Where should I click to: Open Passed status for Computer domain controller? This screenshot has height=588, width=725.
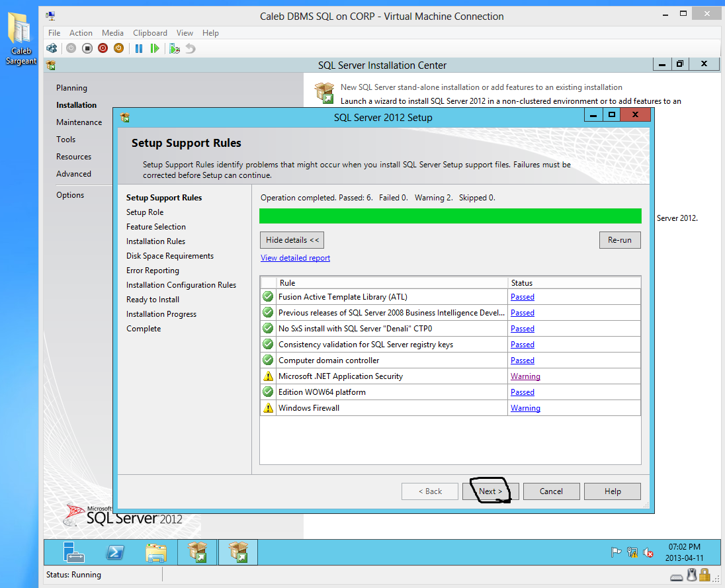click(x=523, y=360)
